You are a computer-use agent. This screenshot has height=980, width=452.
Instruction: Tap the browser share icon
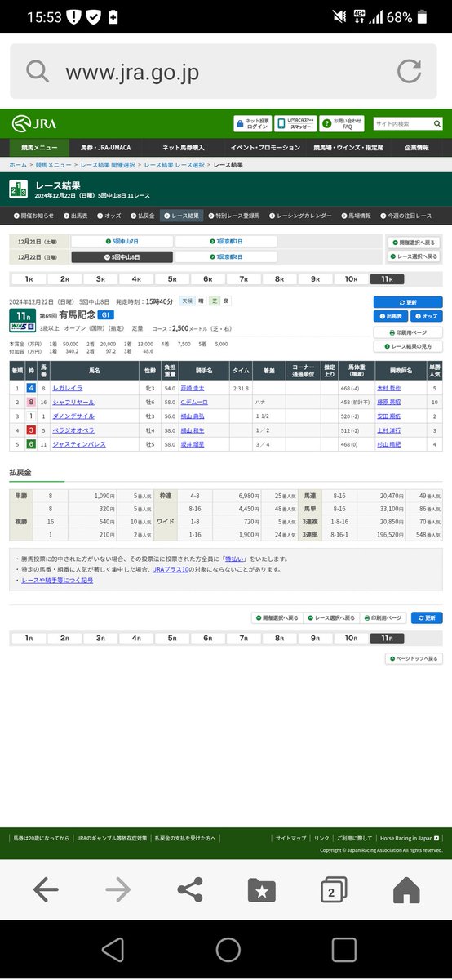190,889
